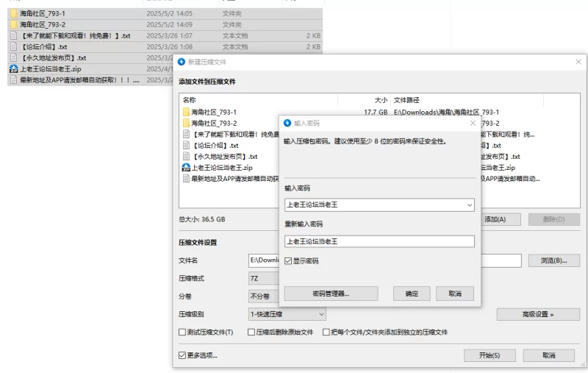This screenshot has width=588, height=373.
Task: Click 17.7 GB size cell
Action: [x=376, y=112]
